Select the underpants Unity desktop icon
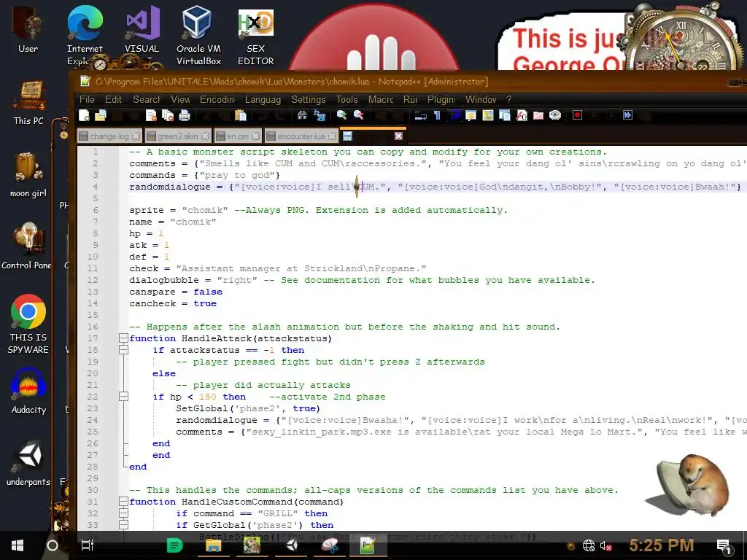This screenshot has height=560, width=747. [28, 463]
